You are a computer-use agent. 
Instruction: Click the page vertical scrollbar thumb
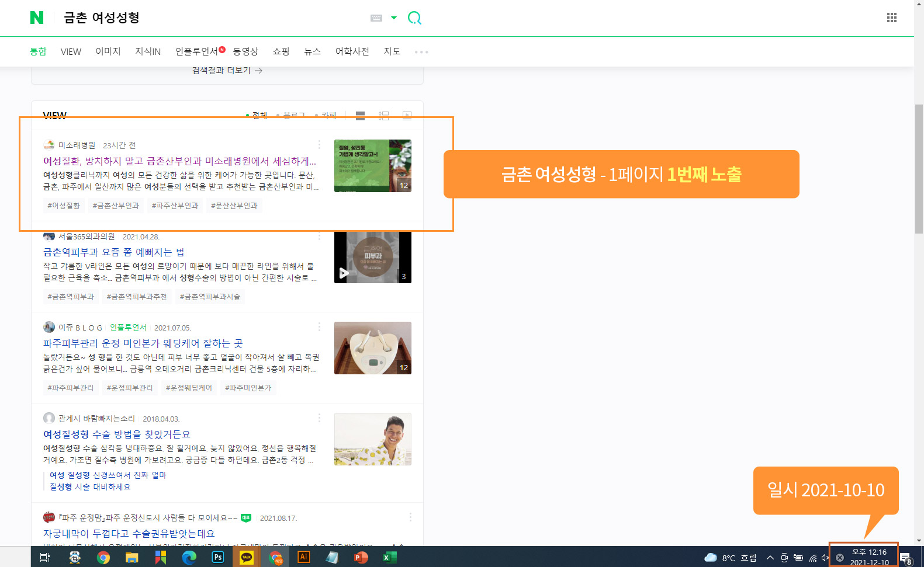(x=919, y=169)
